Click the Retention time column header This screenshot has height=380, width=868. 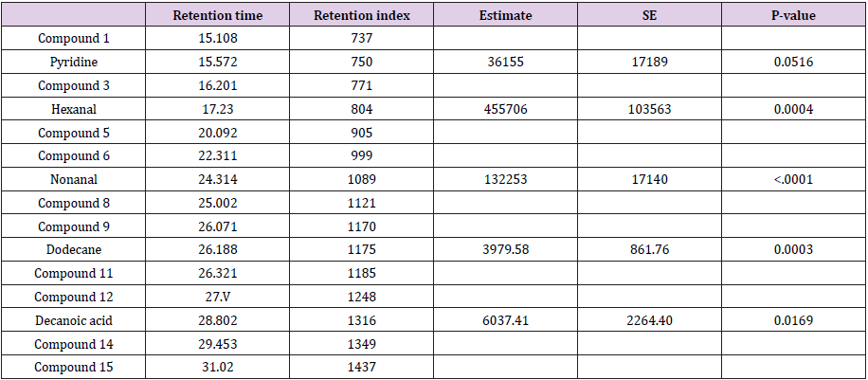click(218, 14)
